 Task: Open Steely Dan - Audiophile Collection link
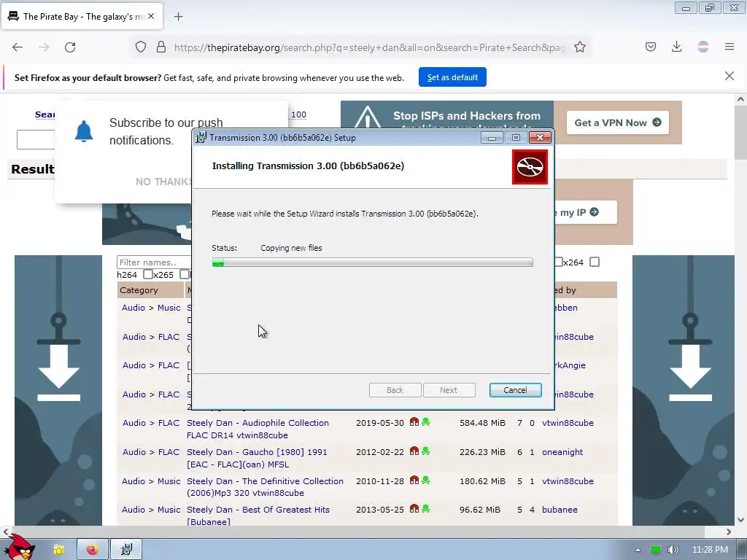pos(258,429)
